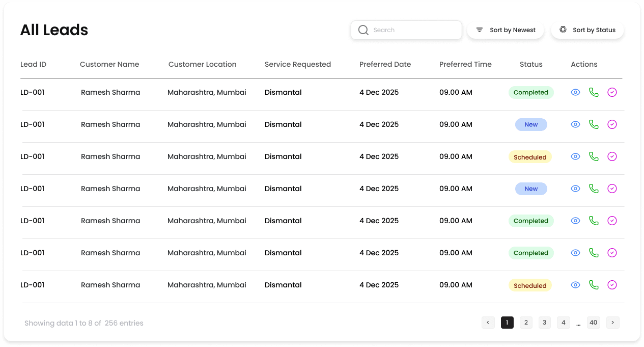Click the phone icon in the fifth row

(x=594, y=221)
